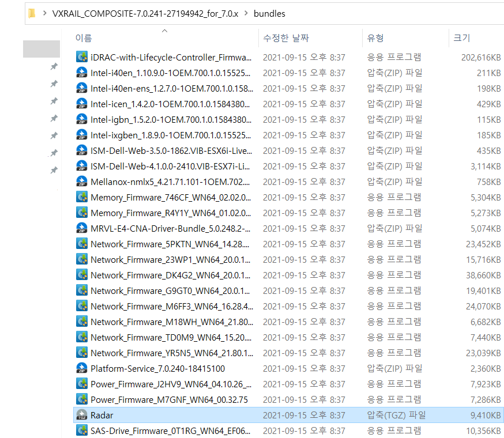Select Network_Firmware_M6FF3_WN64_16.28.4 file name
This screenshot has width=504, height=438.
[x=172, y=307]
